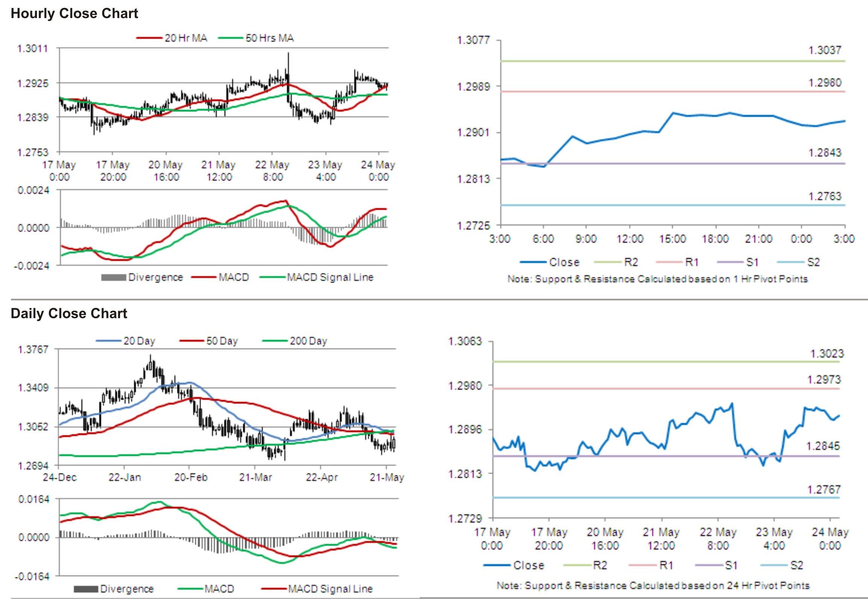This screenshot has height=599, width=868.
Task: Click the 0.0164 daily MACD axis label
Action: click(34, 500)
